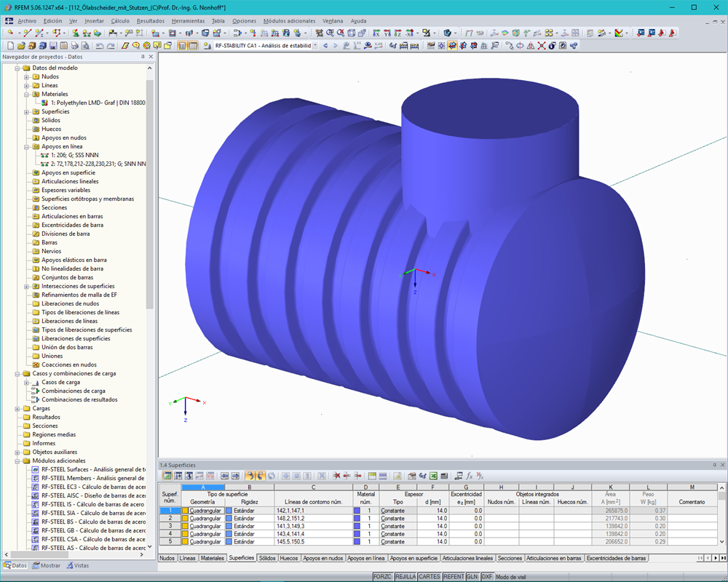
Task: Click material color swatch in row 1
Action: [x=357, y=511]
